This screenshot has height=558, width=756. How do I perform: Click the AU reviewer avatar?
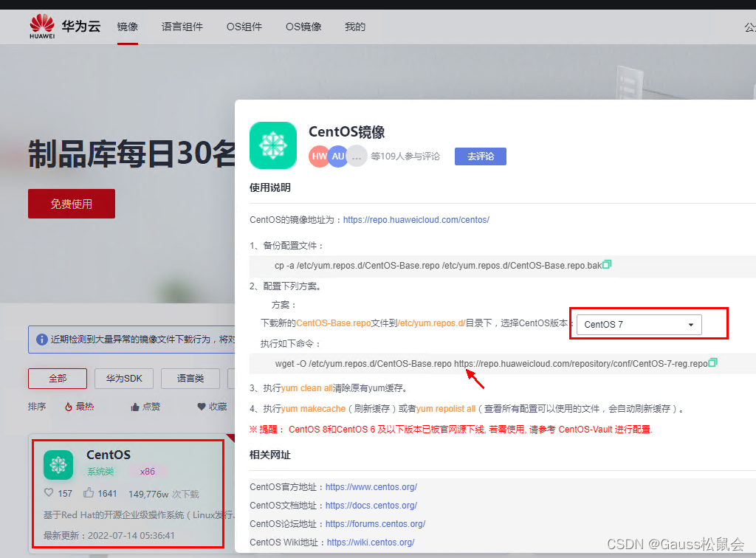pyautogui.click(x=337, y=156)
